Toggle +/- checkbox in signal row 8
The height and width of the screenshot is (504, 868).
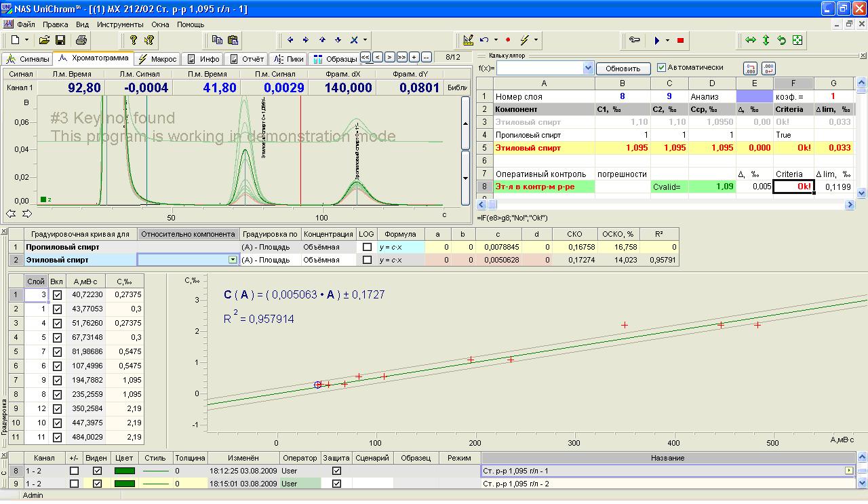point(74,470)
